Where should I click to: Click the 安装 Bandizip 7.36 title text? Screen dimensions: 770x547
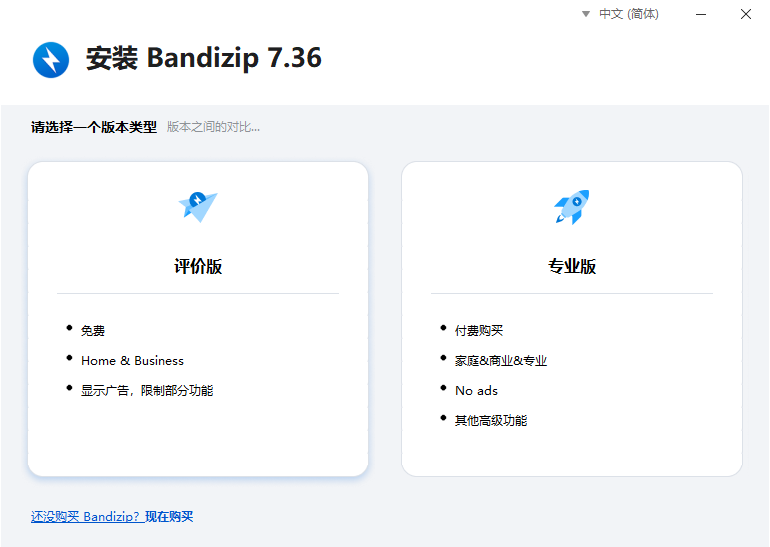pyautogui.click(x=204, y=59)
